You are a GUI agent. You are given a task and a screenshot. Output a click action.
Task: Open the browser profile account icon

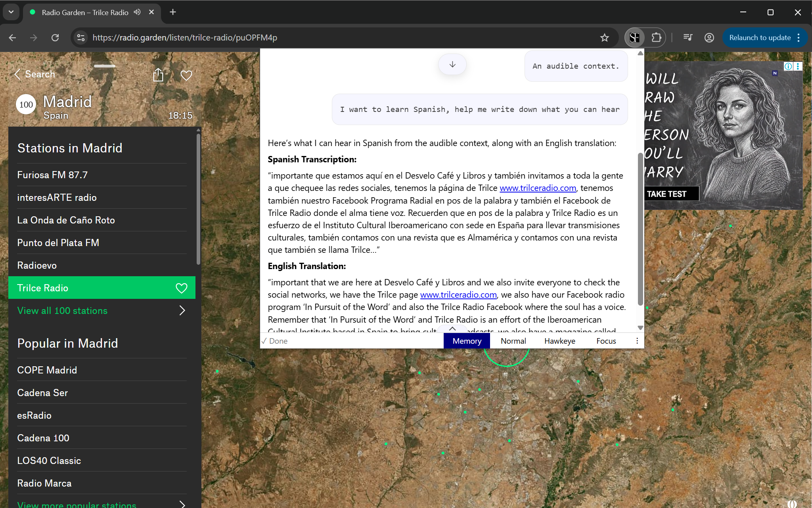(709, 37)
